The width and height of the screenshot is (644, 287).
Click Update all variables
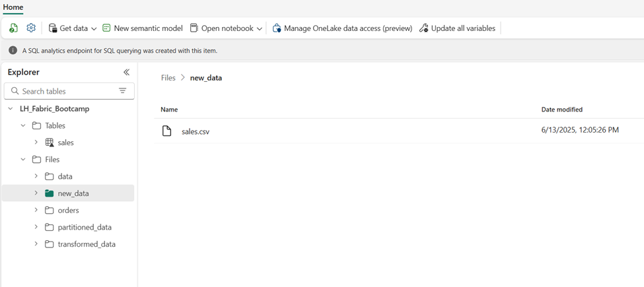pos(458,28)
